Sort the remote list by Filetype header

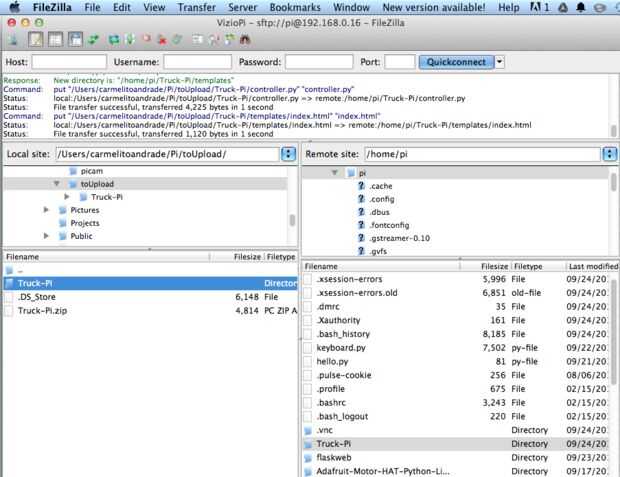click(539, 266)
